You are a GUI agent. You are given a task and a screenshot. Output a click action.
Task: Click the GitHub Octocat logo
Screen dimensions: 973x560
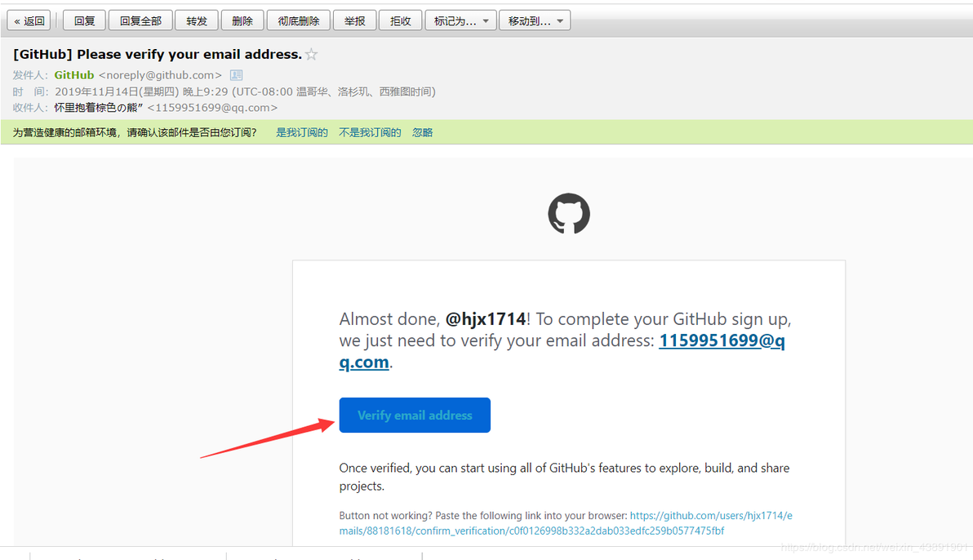569,214
